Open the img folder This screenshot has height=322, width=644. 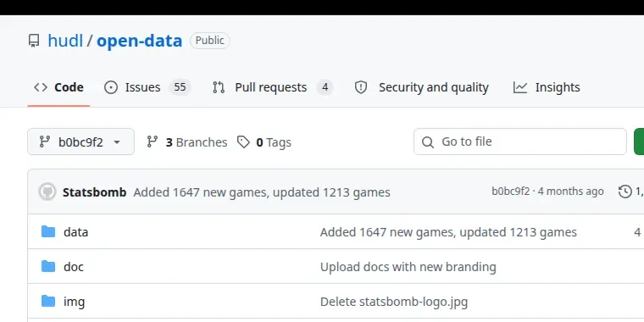coord(74,302)
